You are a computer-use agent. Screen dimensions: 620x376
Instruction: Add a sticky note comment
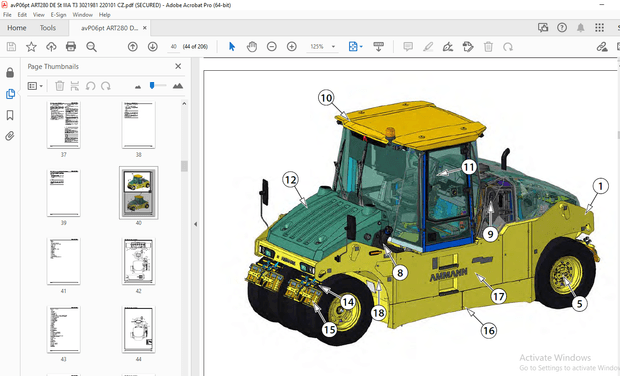(408, 47)
